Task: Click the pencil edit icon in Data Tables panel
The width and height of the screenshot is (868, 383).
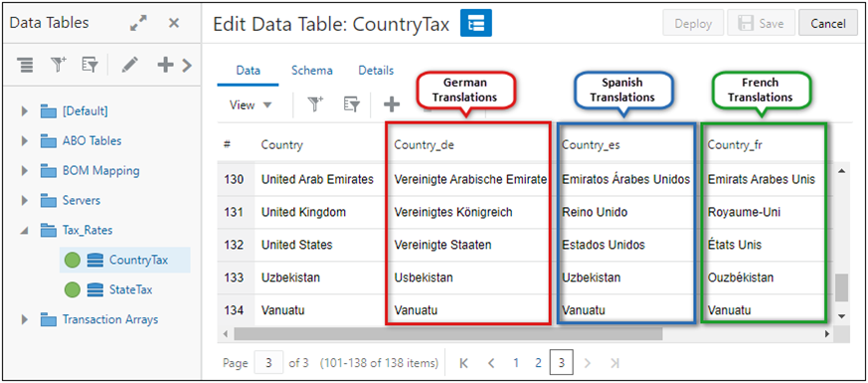Action: 129,66
